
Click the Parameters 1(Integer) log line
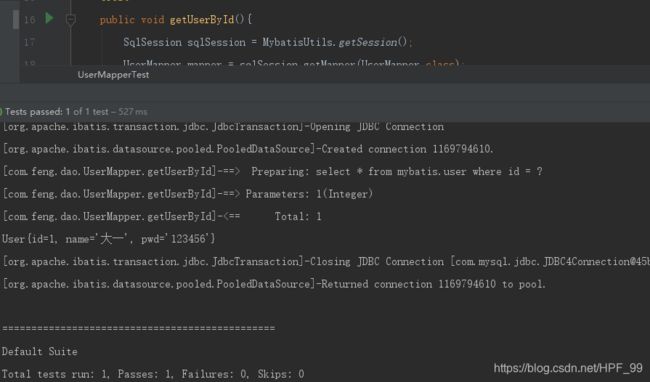click(x=187, y=194)
